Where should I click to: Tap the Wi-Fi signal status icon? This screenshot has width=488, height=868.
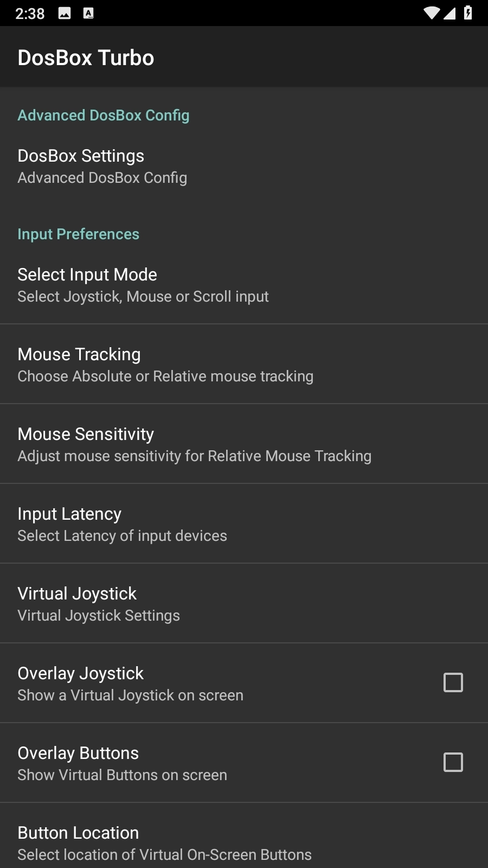point(431,13)
